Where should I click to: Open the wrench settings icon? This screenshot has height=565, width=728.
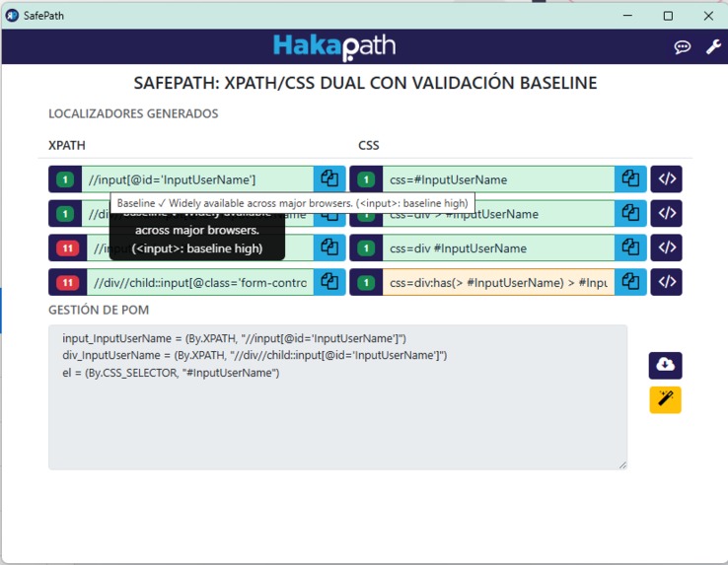(713, 47)
